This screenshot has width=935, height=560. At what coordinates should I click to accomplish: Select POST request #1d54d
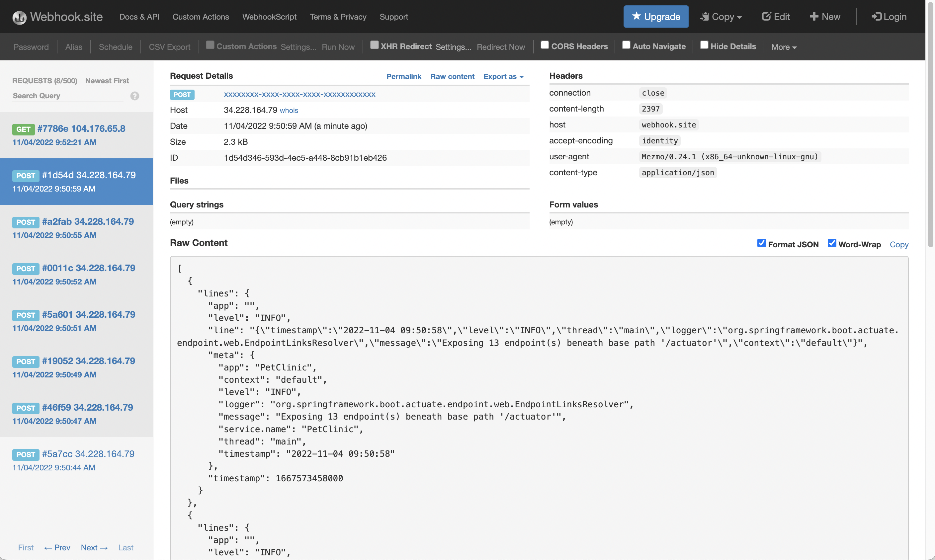point(76,182)
